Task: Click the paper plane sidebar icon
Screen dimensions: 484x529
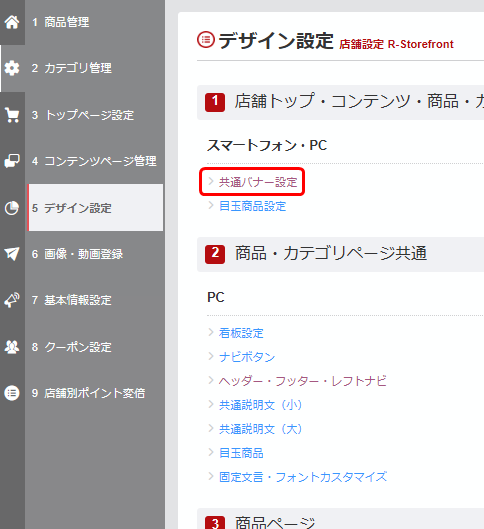Action: [12, 254]
